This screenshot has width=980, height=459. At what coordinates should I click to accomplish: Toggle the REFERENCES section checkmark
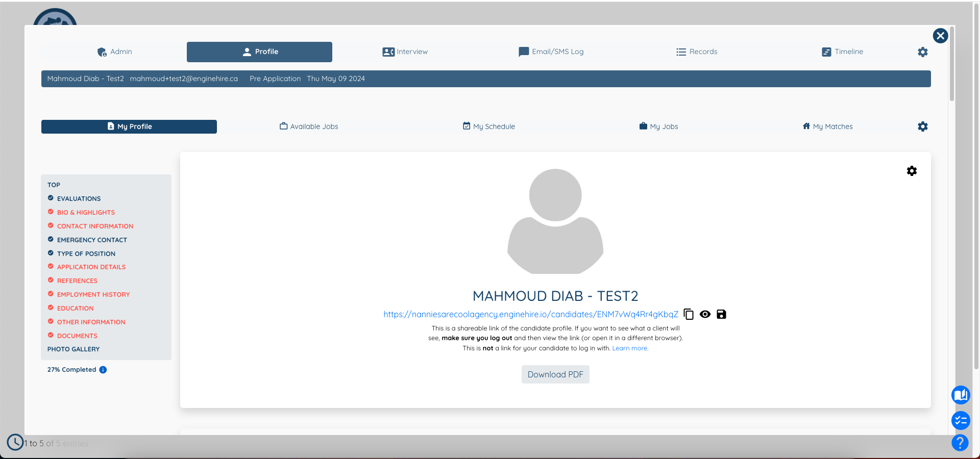pyautogui.click(x=51, y=280)
